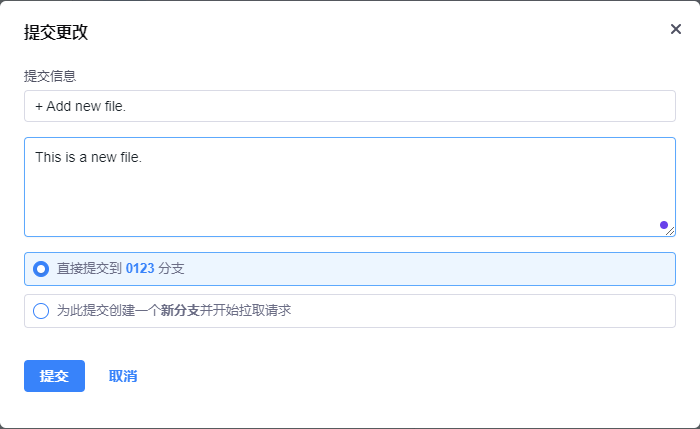This screenshot has width=700, height=429.
Task: Click the 提交信息 field label
Action: pyautogui.click(x=50, y=76)
